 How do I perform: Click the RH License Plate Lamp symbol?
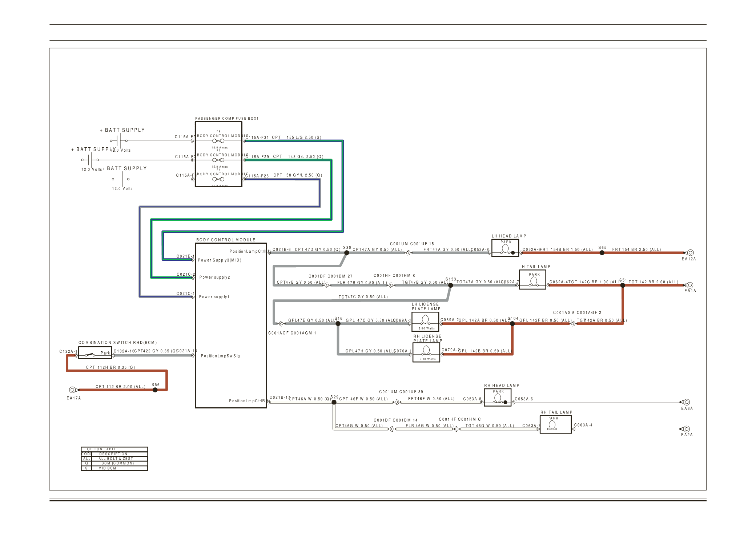click(x=426, y=350)
